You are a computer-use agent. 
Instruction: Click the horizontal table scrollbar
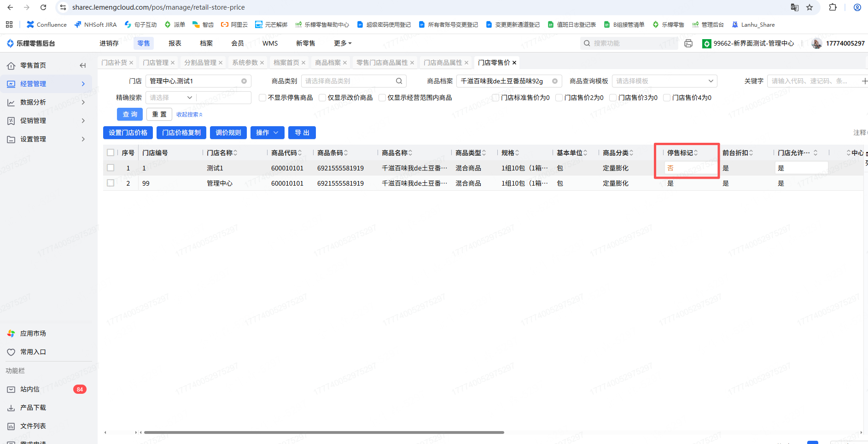tap(324, 432)
